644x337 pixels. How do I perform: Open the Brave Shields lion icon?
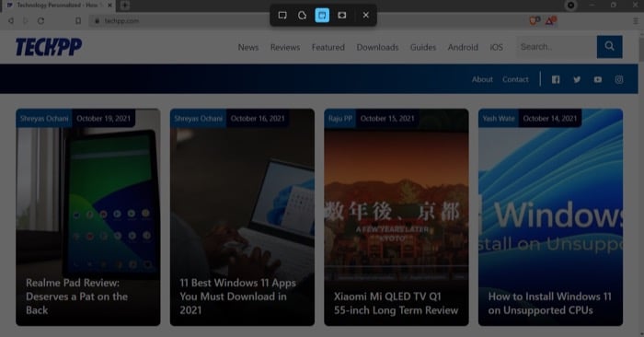[x=534, y=20]
